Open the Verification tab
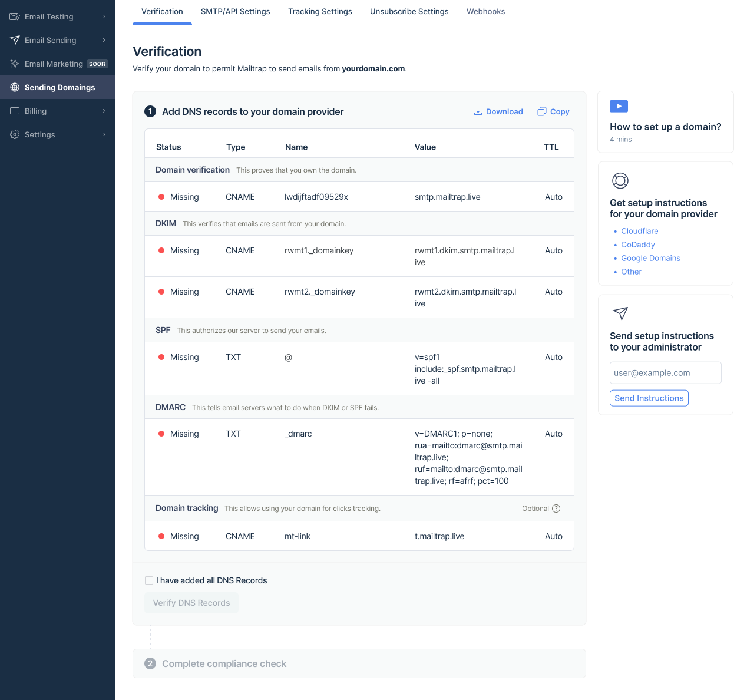Screen dimensions: 747x700 pos(162,12)
